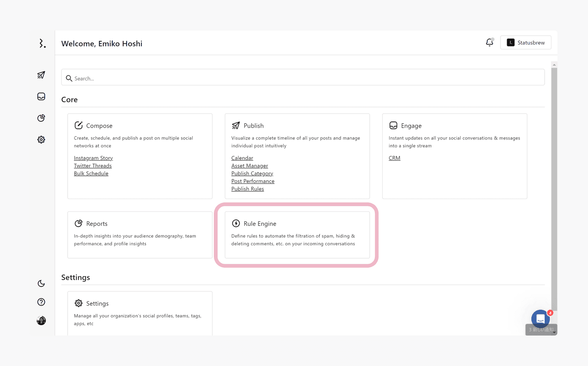Open the CRM link under Engage

394,158
